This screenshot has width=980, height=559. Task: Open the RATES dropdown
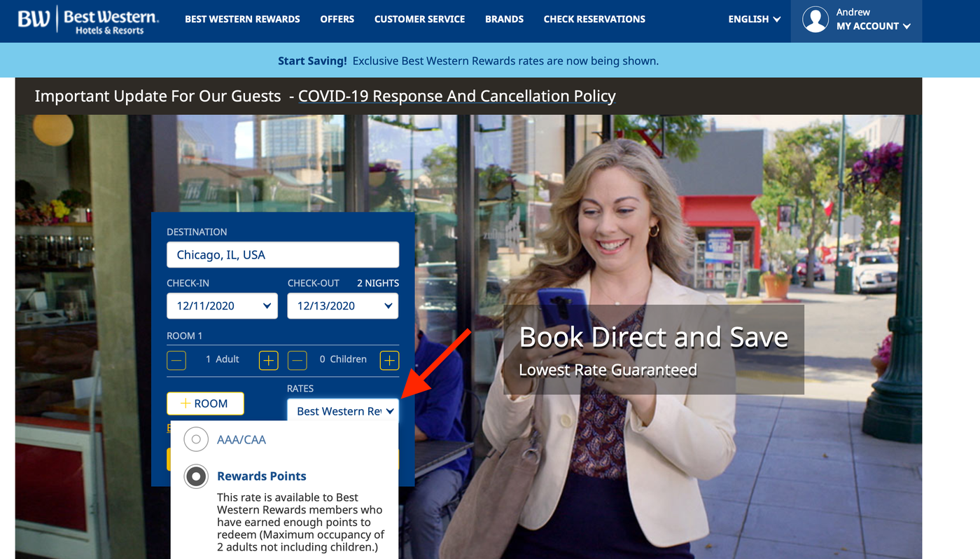pyautogui.click(x=343, y=411)
